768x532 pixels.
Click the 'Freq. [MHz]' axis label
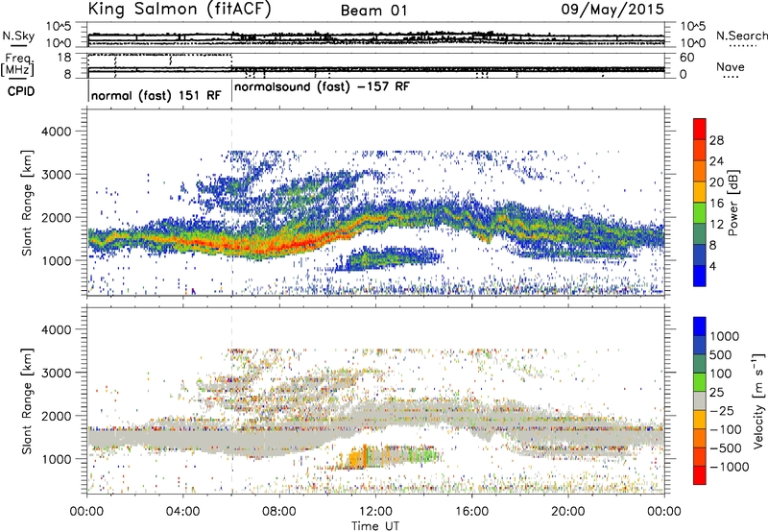18,65
